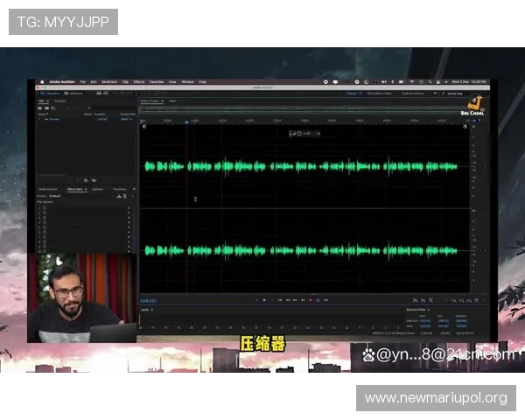Switch to the Multitrack editor view
Image resolution: width=525 pixels, height=420 pixels.
[75, 93]
